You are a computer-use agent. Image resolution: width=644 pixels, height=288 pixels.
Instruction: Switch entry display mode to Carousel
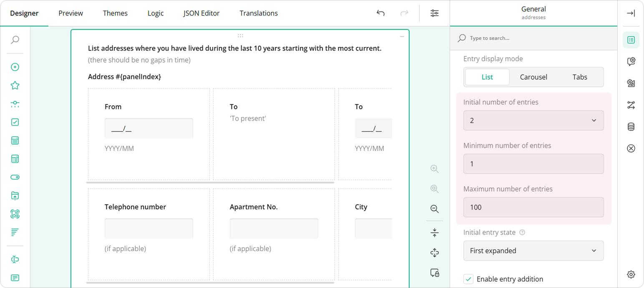click(x=533, y=77)
